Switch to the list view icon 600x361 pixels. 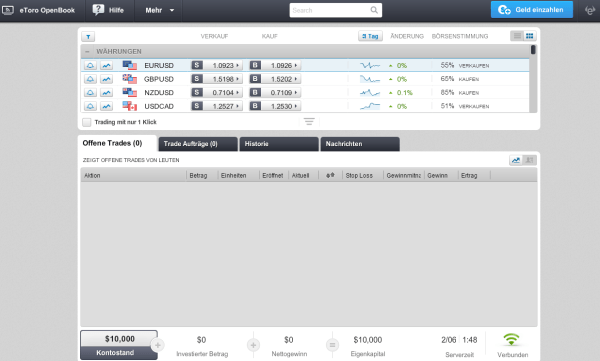pyautogui.click(x=517, y=36)
